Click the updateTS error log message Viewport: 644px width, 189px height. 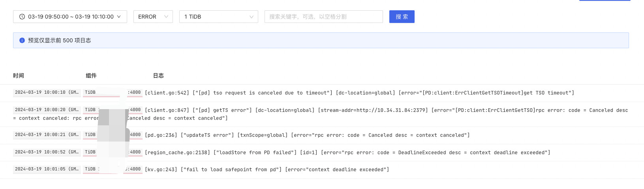tap(307, 135)
